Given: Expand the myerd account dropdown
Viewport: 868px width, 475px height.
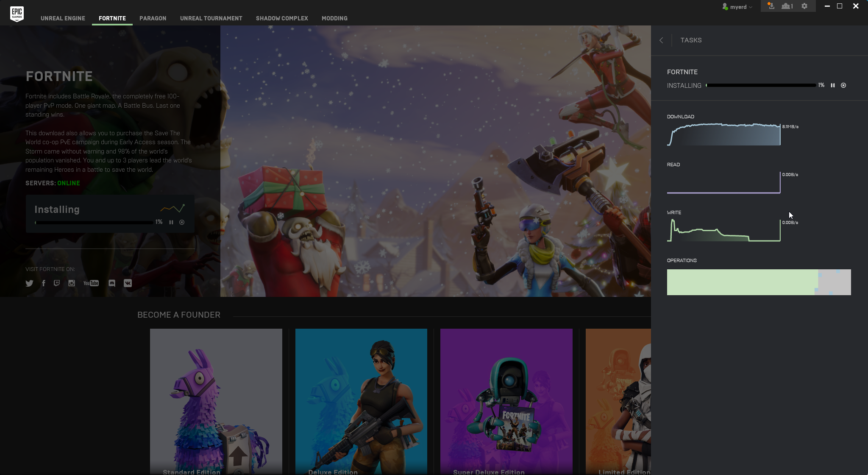Looking at the screenshot, I should pyautogui.click(x=737, y=7).
